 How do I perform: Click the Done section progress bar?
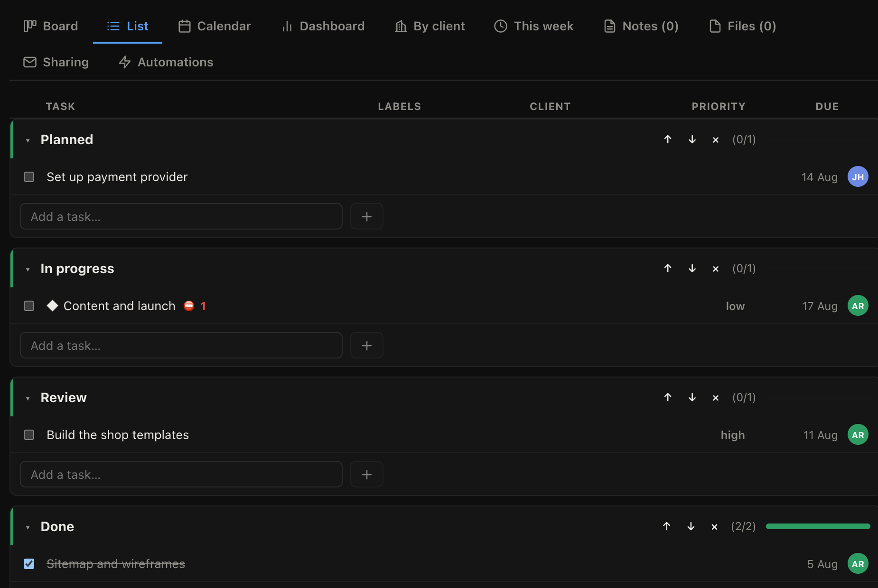(818, 526)
